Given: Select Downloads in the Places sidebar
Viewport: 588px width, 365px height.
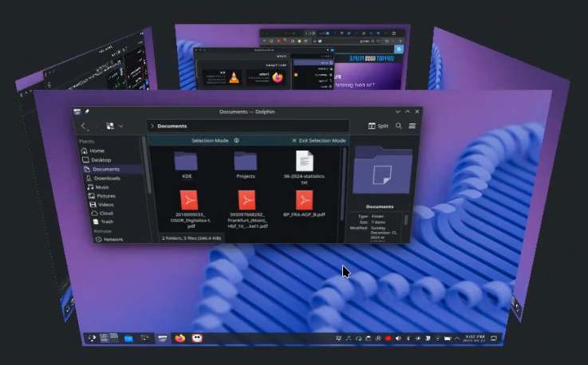Looking at the screenshot, I should point(106,178).
